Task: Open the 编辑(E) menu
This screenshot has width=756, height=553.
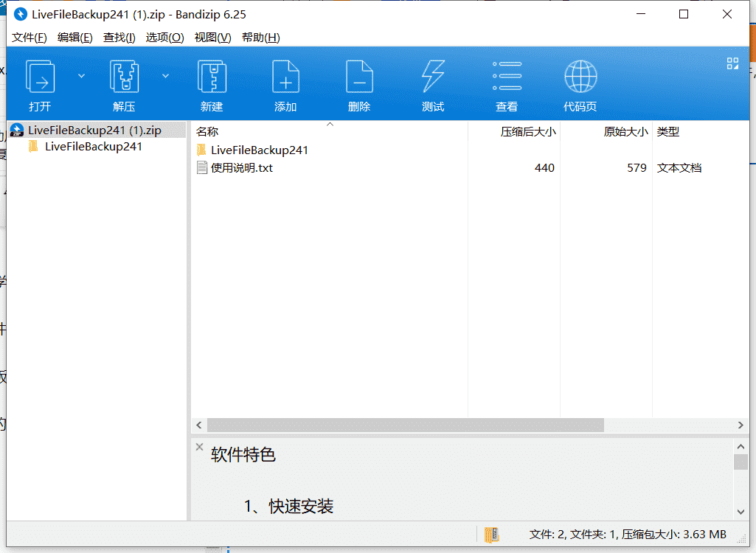Action: (74, 38)
